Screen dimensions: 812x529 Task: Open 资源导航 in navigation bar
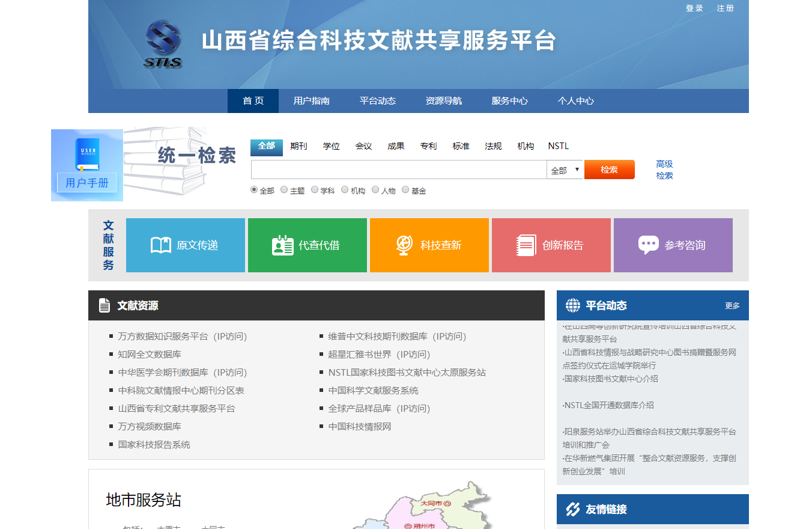[444, 101]
